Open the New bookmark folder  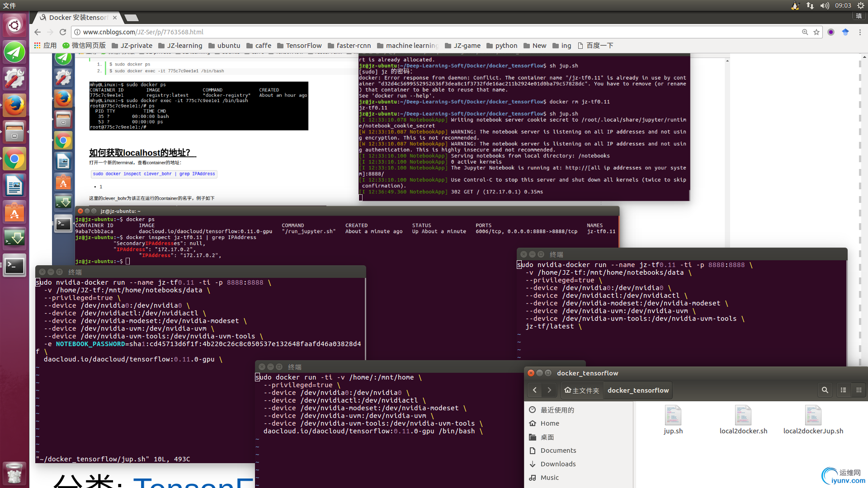[x=535, y=46]
